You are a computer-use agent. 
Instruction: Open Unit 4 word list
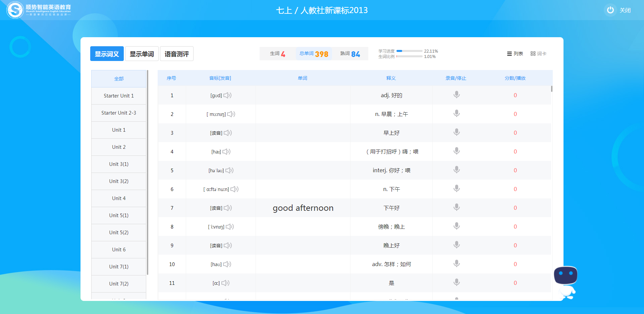[x=119, y=198]
